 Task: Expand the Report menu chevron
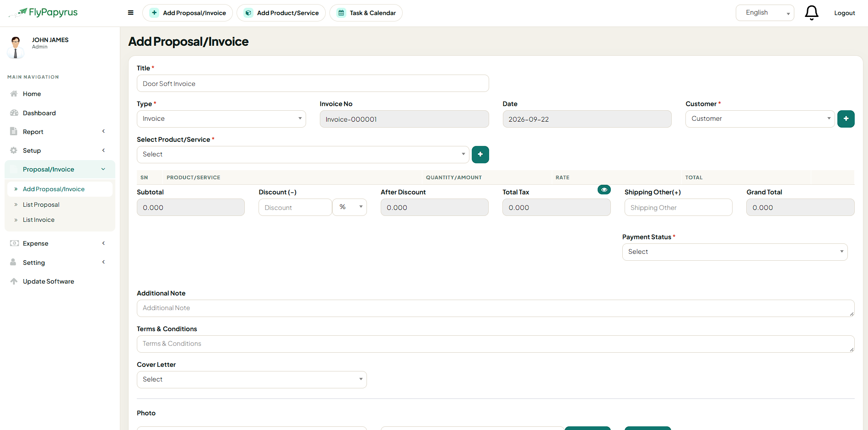tap(103, 131)
